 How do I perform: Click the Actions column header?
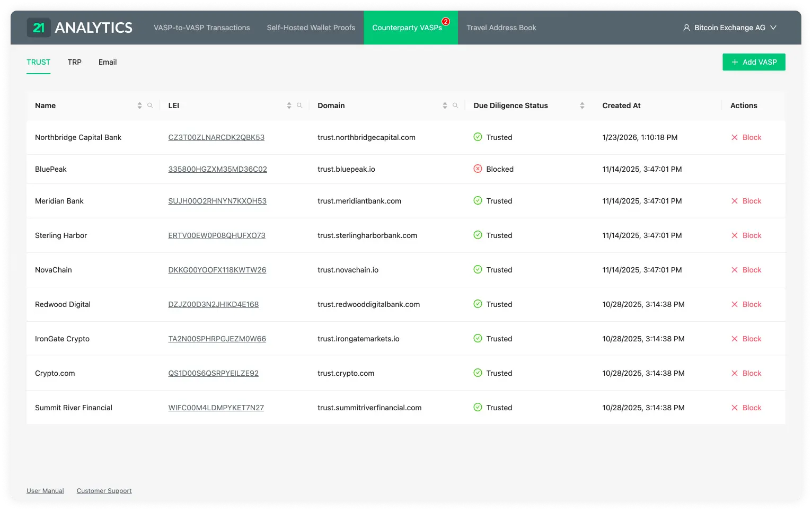tap(744, 105)
